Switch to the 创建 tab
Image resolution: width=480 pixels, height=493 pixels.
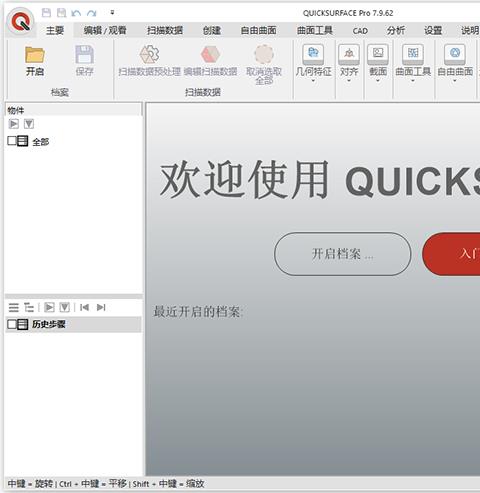tap(212, 31)
